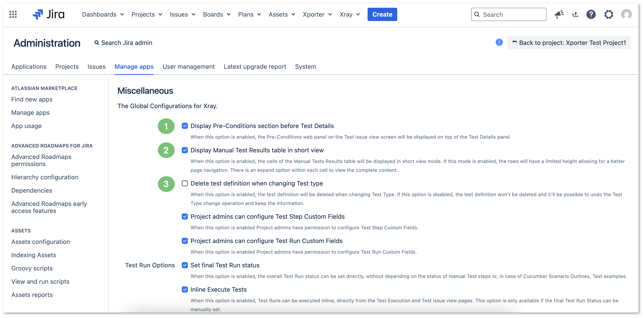Open the Assets dropdown menu
The width and height of the screenshot is (644, 318).
tap(282, 14)
